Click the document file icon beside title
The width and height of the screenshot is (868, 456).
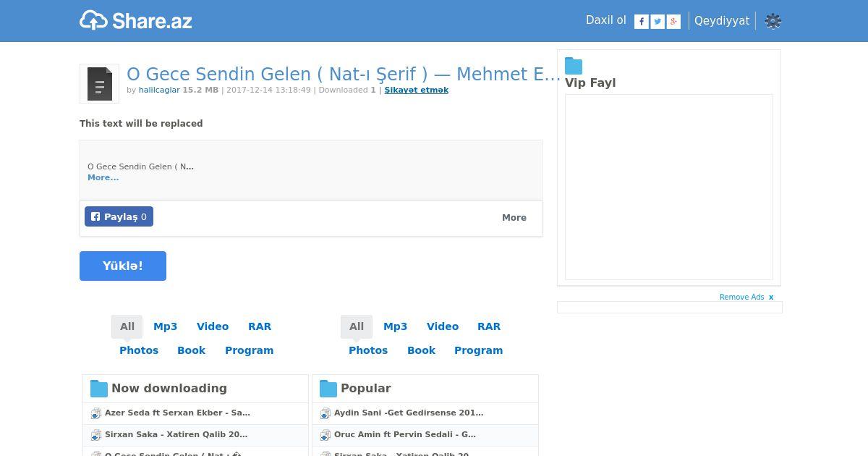(99, 83)
